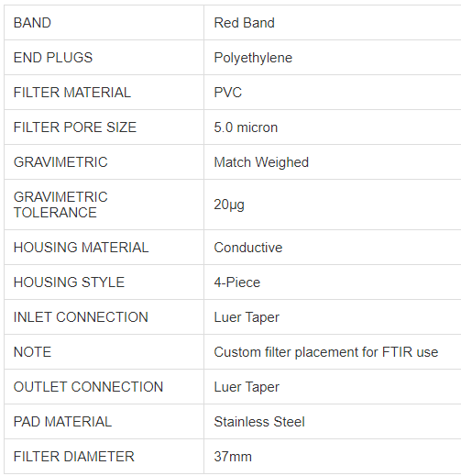This screenshot has width=461, height=476.
Task: Click the FILTER PORE SIZE label
Action: coord(75,127)
